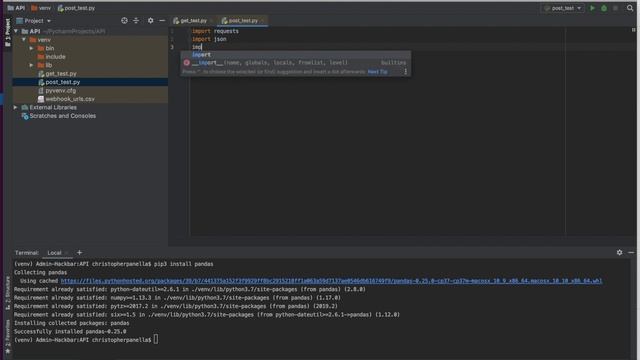The image size is (640, 360).
Task: Hide the Project tool window
Action: point(162,20)
